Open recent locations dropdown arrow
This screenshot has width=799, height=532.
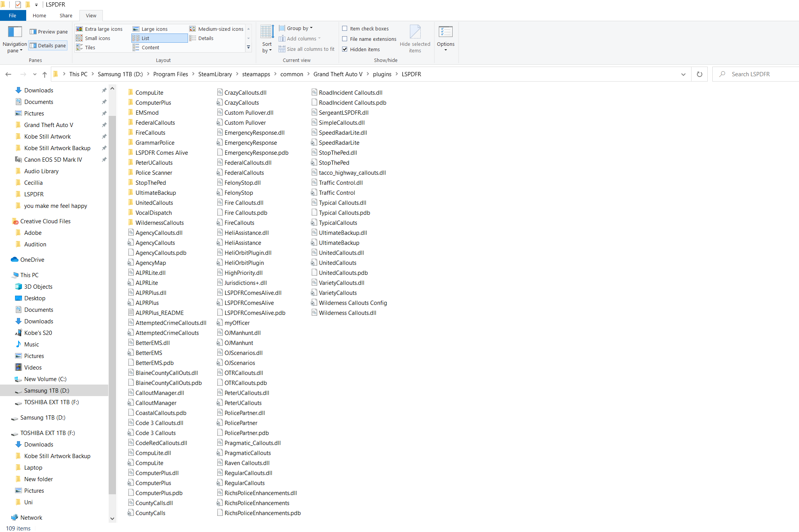[x=35, y=74]
